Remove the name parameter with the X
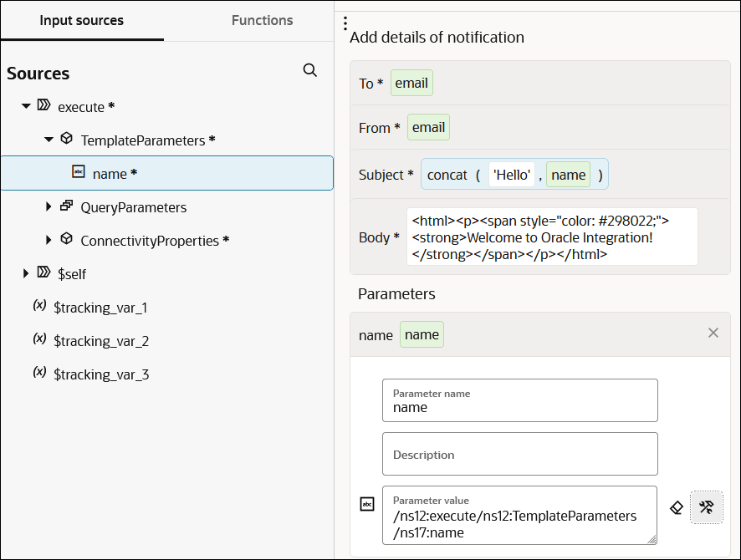 713,333
